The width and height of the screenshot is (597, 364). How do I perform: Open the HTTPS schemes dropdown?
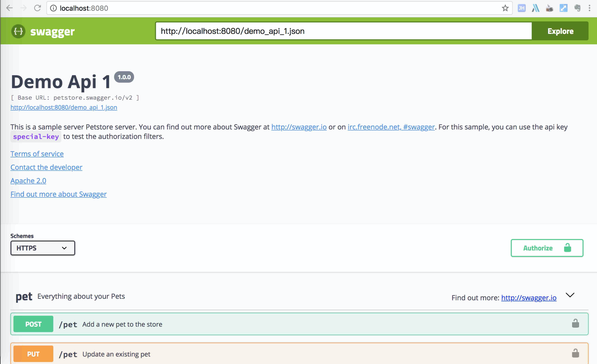[43, 248]
